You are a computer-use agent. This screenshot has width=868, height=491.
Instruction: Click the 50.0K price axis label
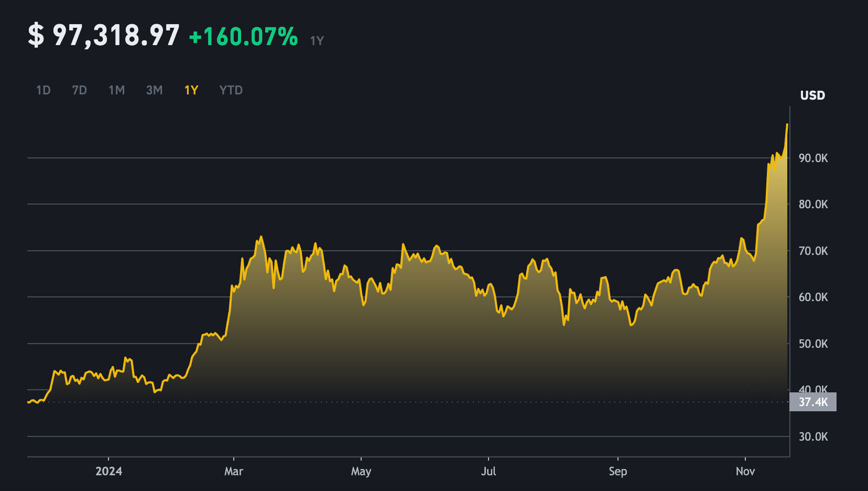point(813,344)
